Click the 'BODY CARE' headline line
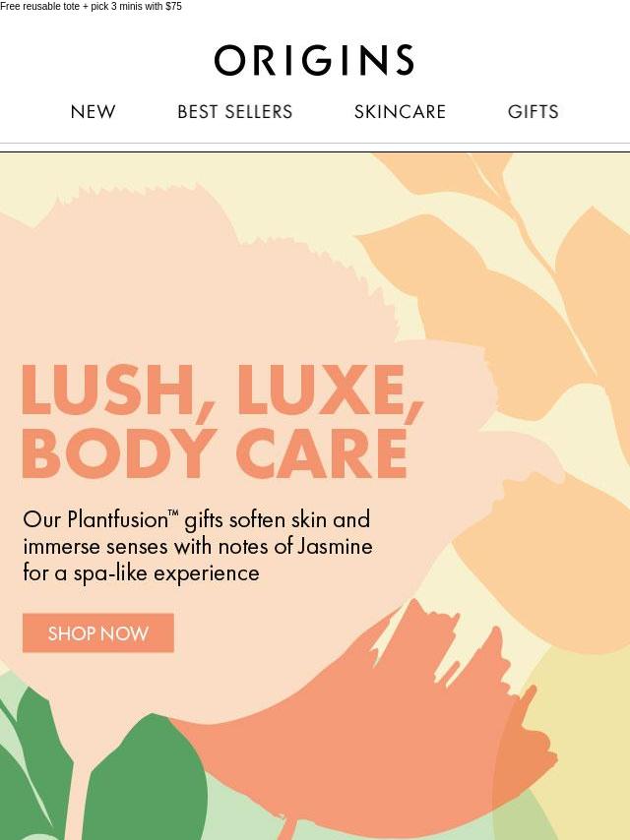This screenshot has width=630, height=840. pyautogui.click(x=215, y=453)
